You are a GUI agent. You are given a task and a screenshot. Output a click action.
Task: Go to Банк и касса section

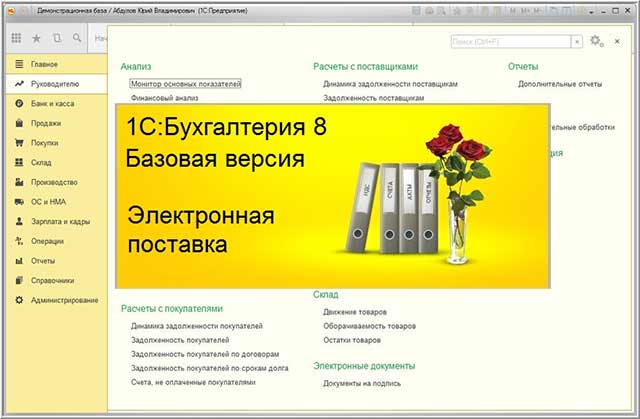(x=57, y=103)
